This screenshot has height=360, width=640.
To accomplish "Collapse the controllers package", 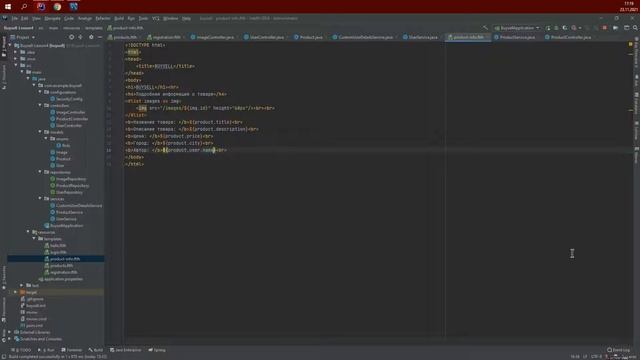I will point(40,105).
